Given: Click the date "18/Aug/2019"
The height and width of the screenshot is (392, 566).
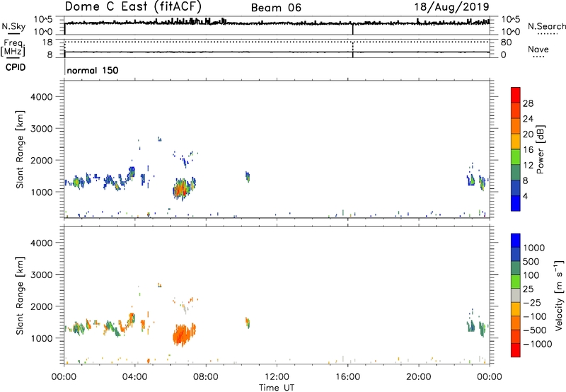Looking at the screenshot, I should [451, 7].
